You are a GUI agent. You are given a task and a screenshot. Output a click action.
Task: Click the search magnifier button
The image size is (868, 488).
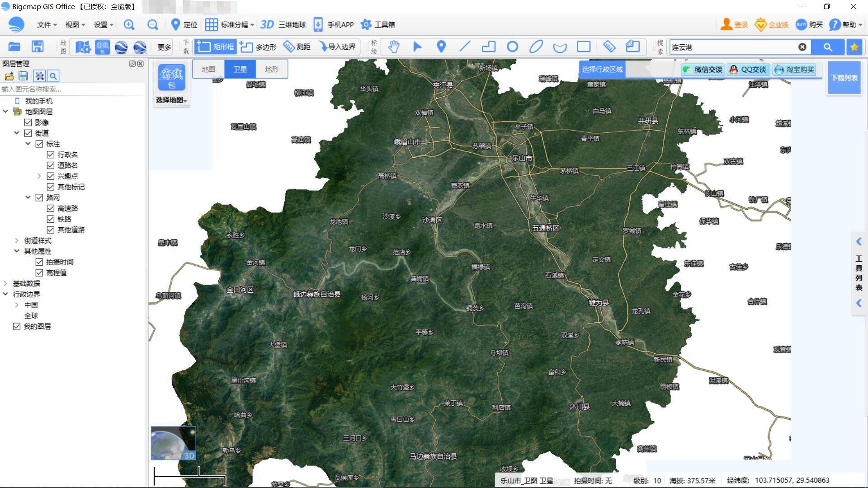tap(827, 47)
